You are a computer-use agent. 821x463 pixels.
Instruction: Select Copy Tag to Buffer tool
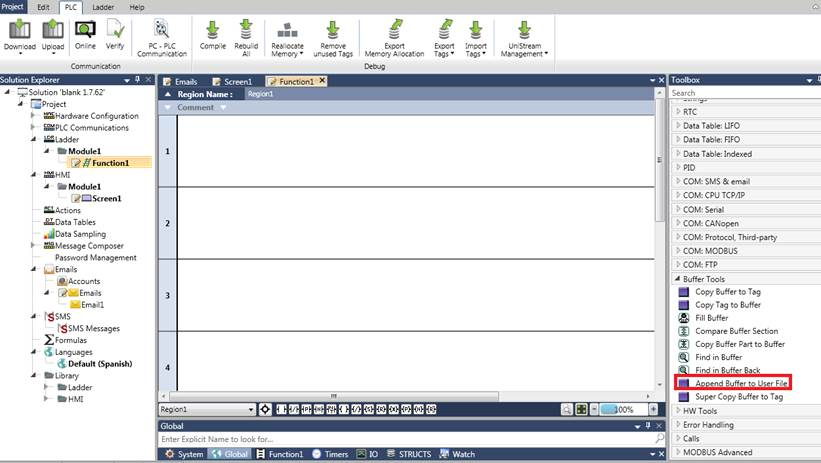tap(727, 305)
